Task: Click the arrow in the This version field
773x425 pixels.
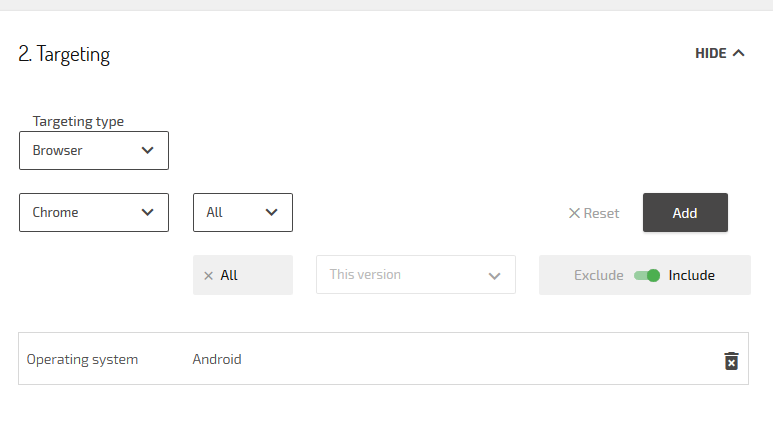Action: [494, 275]
